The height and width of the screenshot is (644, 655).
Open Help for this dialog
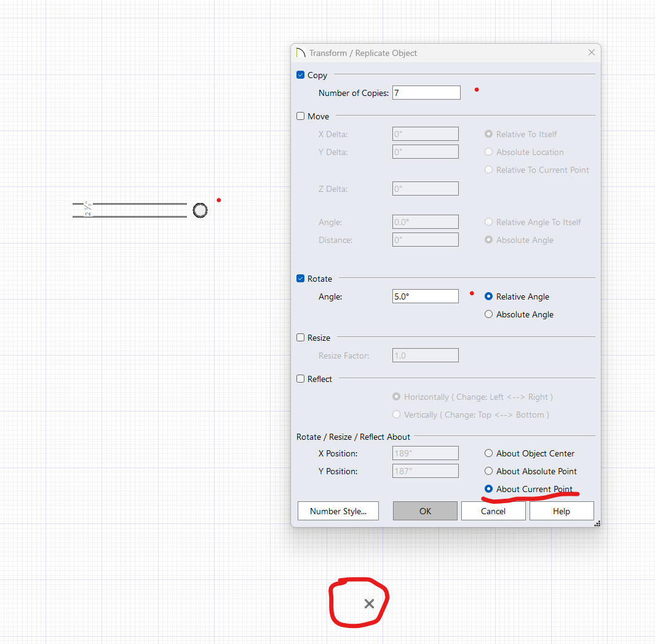[561, 511]
